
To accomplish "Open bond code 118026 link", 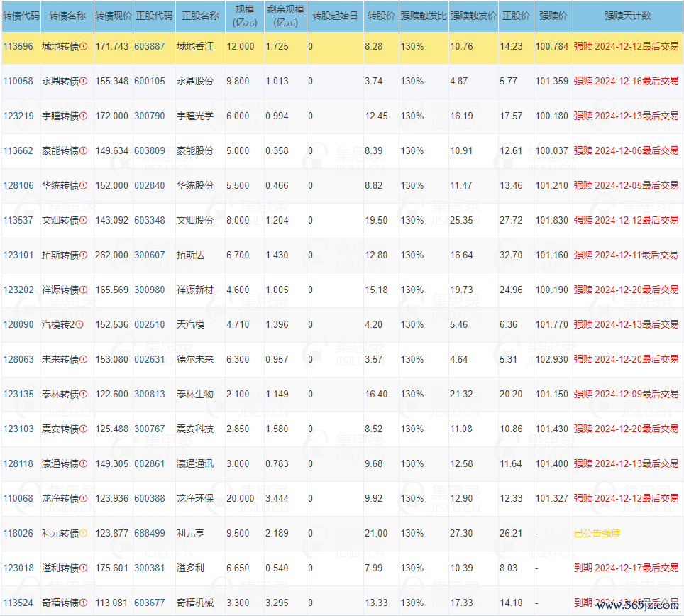I will coord(18,533).
